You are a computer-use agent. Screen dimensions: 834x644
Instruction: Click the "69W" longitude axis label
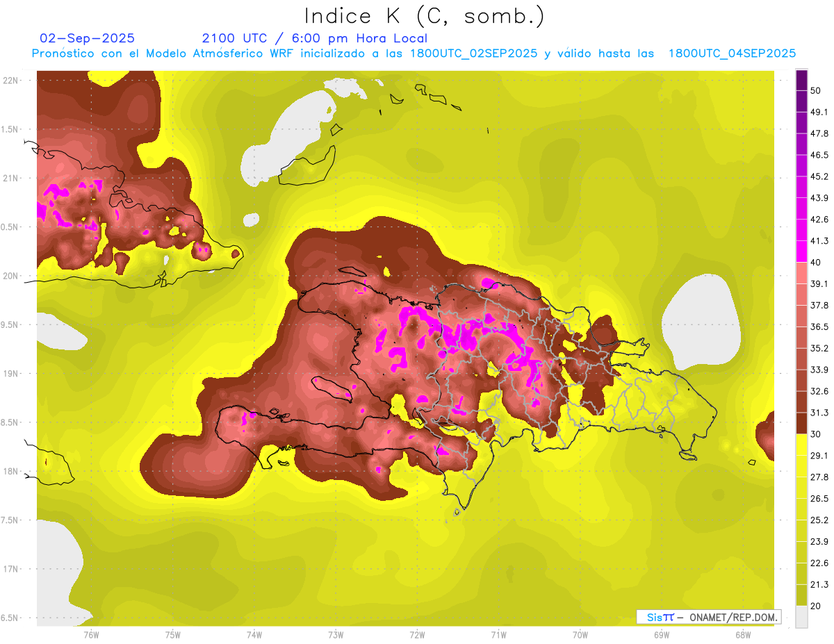(662, 635)
